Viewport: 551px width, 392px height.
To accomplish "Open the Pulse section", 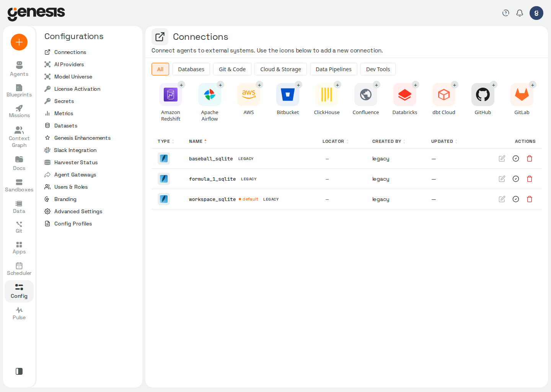I will click(19, 313).
